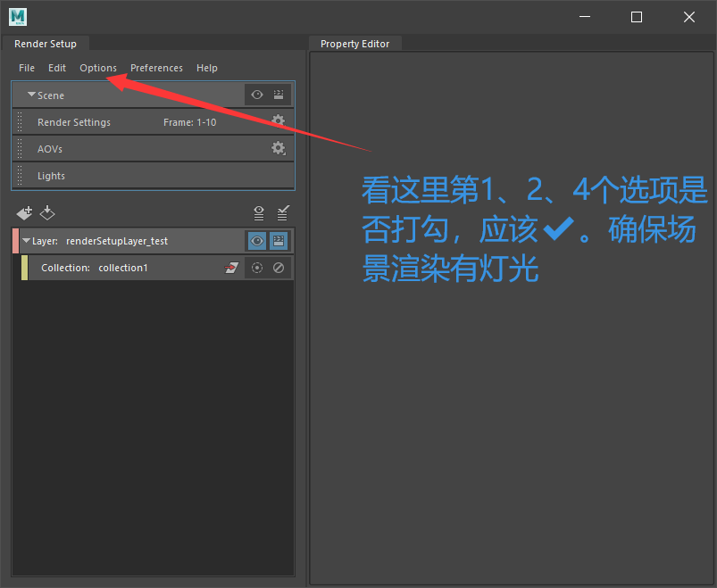The height and width of the screenshot is (588, 717).
Task: Select the collection1 collection name
Action: (123, 268)
